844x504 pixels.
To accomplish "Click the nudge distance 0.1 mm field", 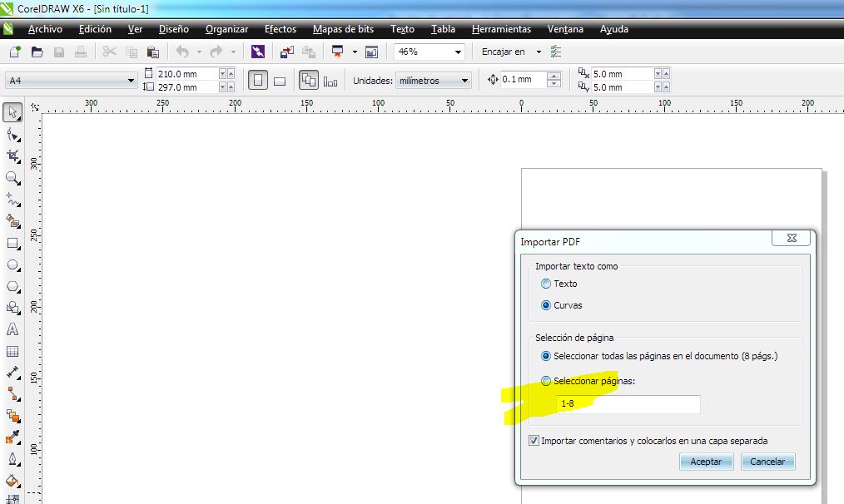I will click(524, 80).
